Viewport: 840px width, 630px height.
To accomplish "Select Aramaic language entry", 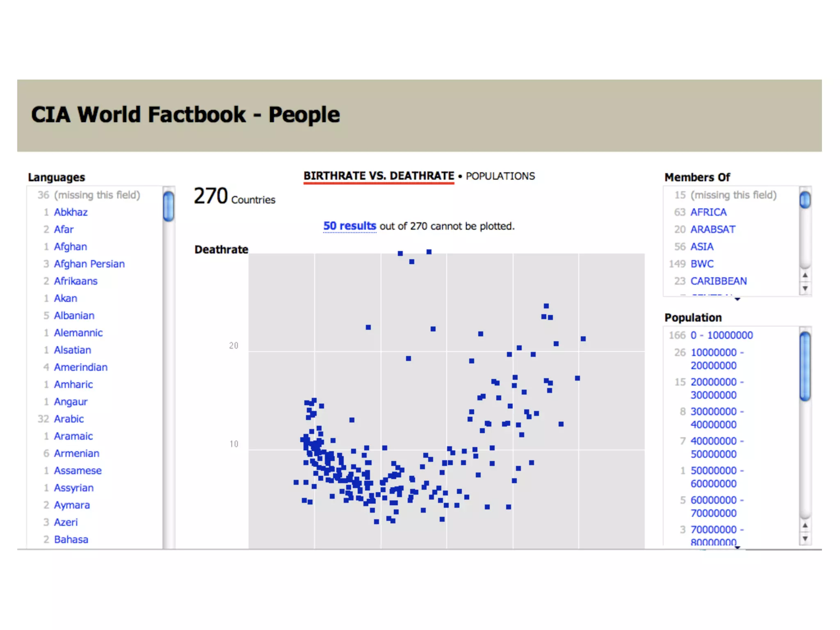I will click(73, 436).
